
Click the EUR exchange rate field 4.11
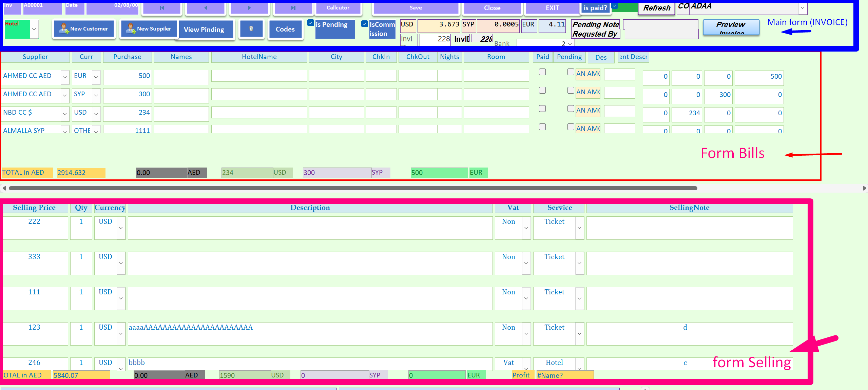[x=552, y=25]
